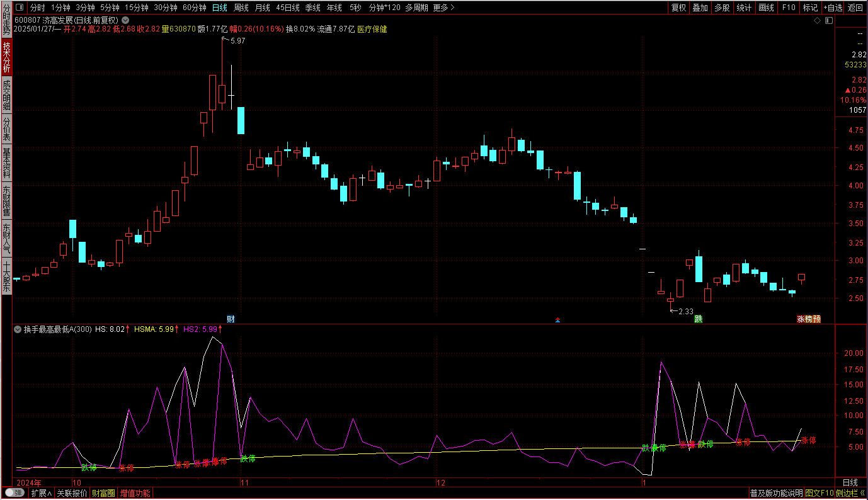Click the 医疗保健 sector label
868x500 pixels.
point(372,29)
